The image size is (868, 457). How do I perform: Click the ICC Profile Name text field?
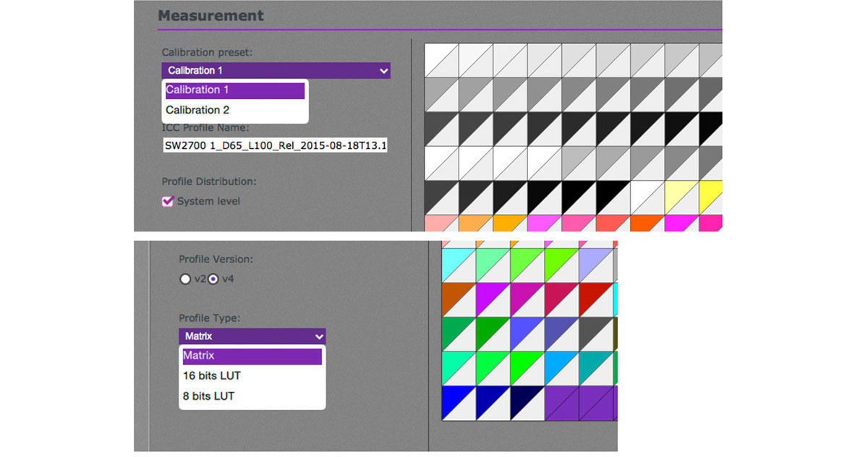pyautogui.click(x=276, y=146)
